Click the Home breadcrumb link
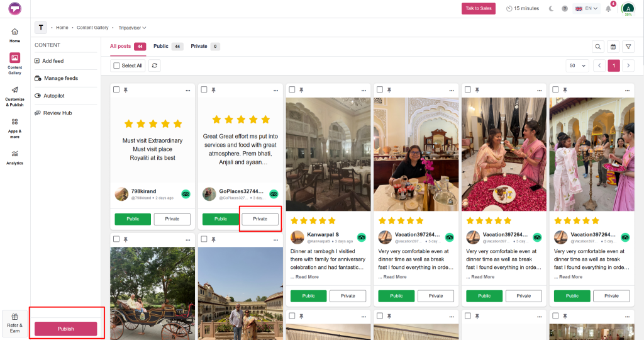 62,28
